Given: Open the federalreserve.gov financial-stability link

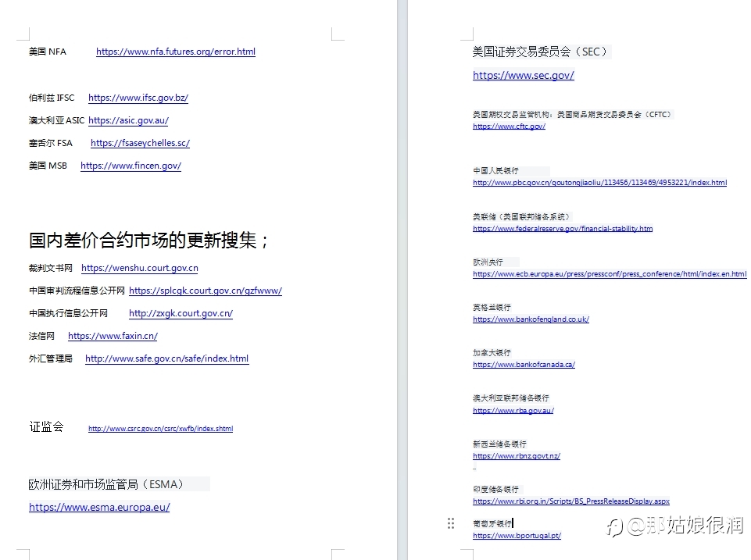Looking at the screenshot, I should click(563, 229).
